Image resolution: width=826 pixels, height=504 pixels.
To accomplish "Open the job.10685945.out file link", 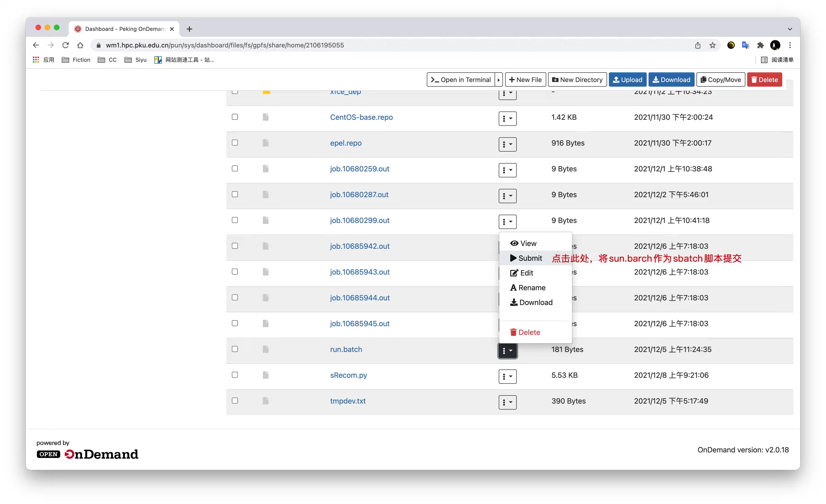I will [360, 323].
